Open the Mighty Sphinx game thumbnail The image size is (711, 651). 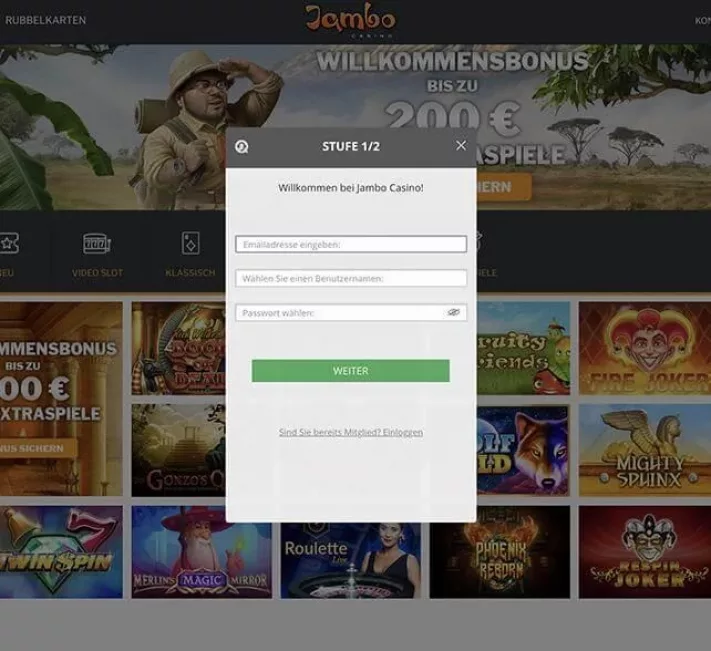tap(645, 450)
